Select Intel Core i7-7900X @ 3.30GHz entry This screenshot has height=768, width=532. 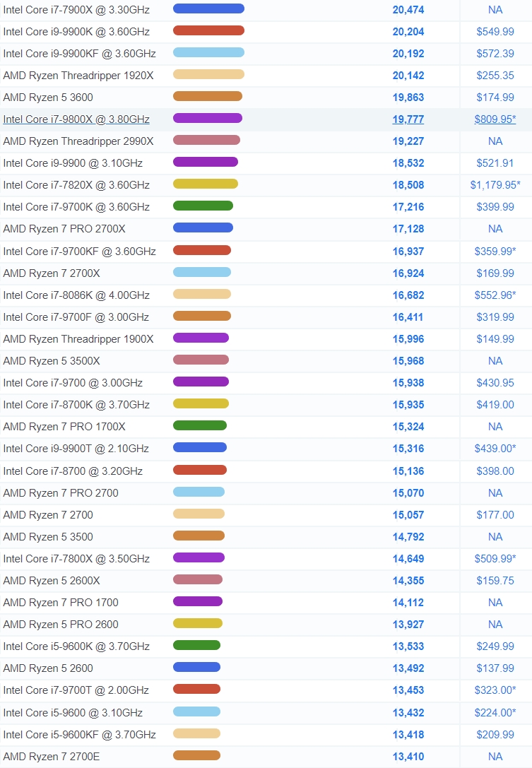point(76,10)
